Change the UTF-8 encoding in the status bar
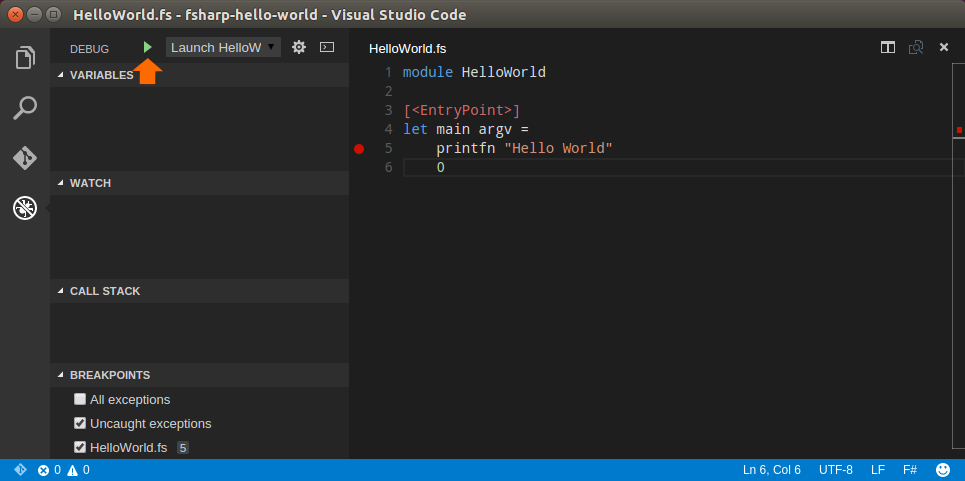The image size is (965, 481). (x=836, y=470)
